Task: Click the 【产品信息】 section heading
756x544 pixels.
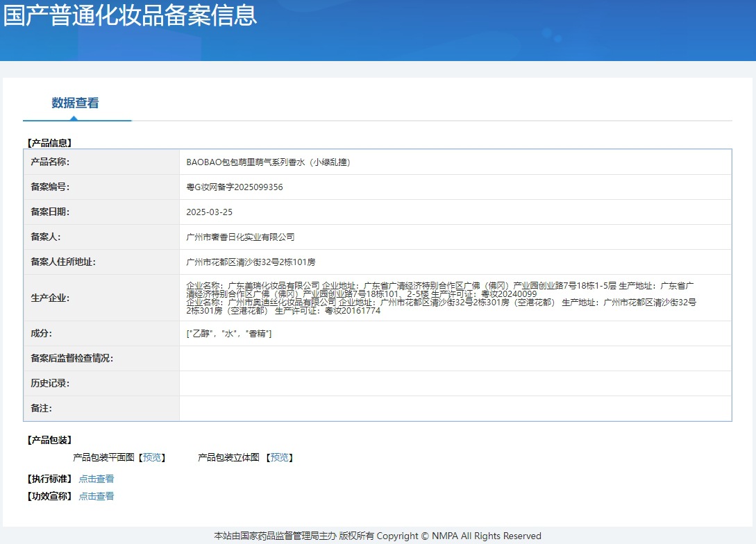Action: coord(49,143)
